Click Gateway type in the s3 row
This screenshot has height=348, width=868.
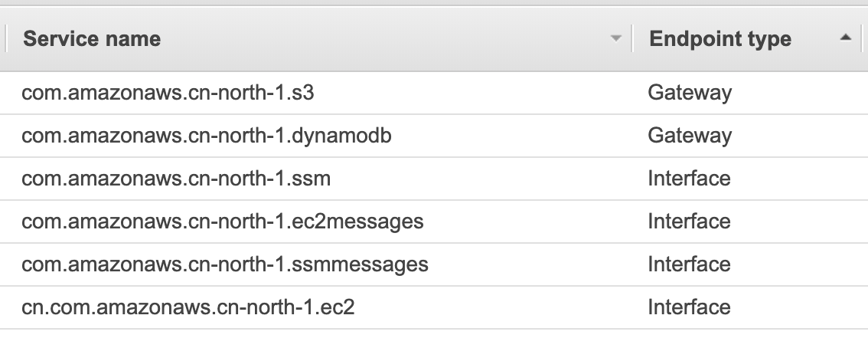click(x=690, y=93)
